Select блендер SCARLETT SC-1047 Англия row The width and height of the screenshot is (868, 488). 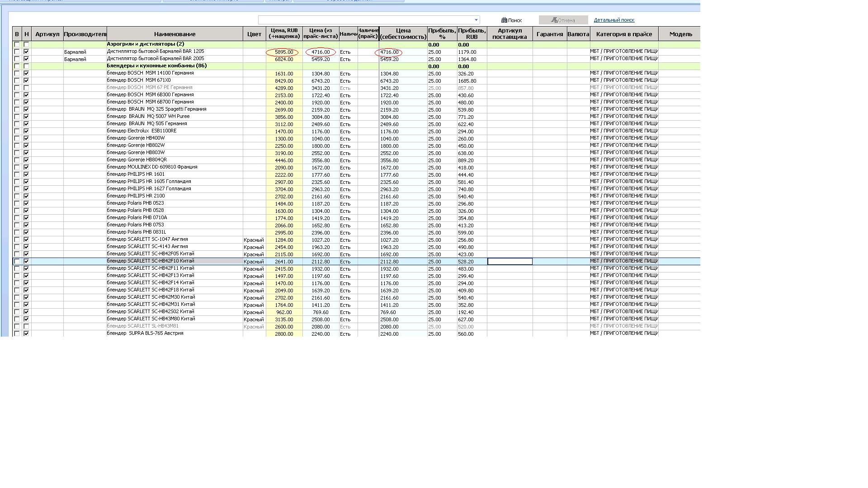pyautogui.click(x=356, y=240)
